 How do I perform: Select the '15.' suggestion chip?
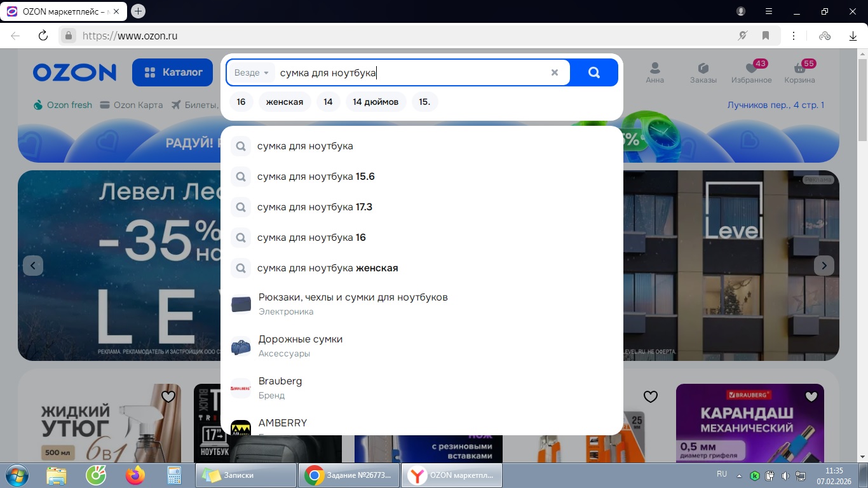[424, 102]
